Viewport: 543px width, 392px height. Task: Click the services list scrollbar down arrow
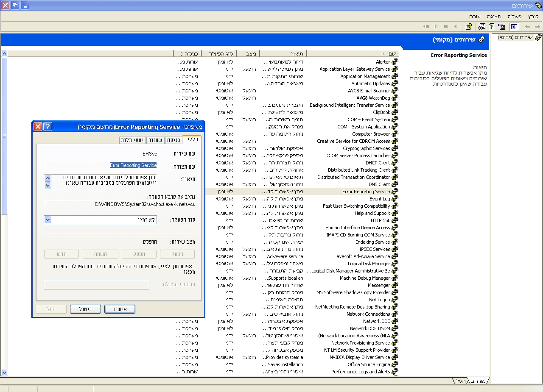click(4, 373)
